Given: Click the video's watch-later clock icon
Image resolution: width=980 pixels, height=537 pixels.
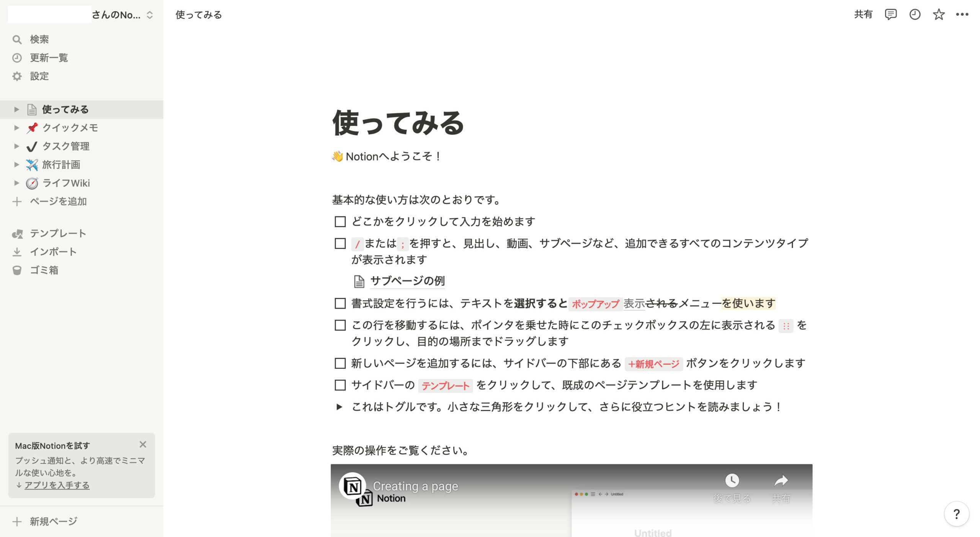Looking at the screenshot, I should coord(732,480).
